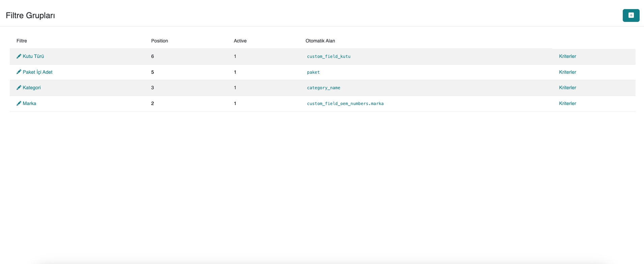The height and width of the screenshot is (264, 644).
Task: Open the Kategori filter link
Action: 32,88
